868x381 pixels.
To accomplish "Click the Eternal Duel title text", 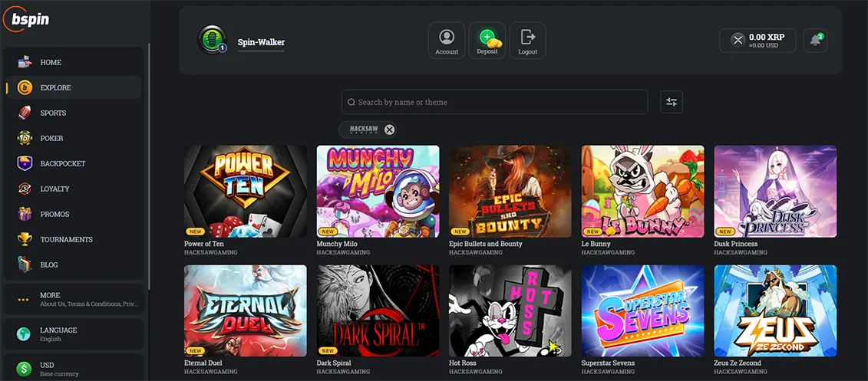I will pos(203,363).
